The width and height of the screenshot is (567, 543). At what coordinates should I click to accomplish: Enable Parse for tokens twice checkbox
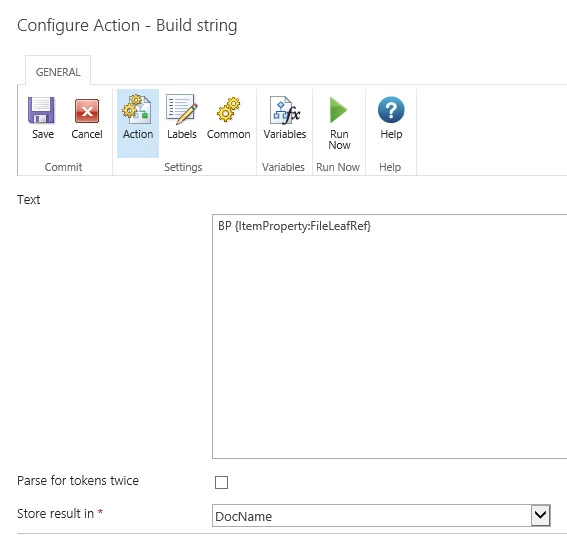[221, 482]
